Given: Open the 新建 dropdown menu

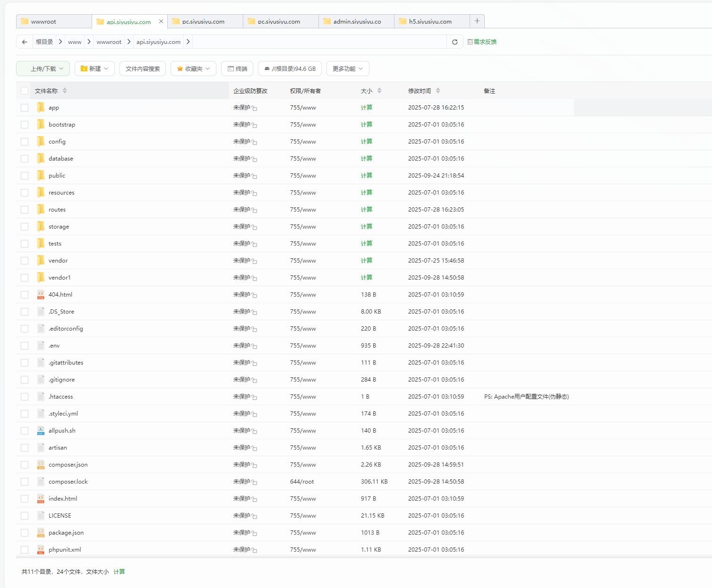Looking at the screenshot, I should pyautogui.click(x=94, y=68).
